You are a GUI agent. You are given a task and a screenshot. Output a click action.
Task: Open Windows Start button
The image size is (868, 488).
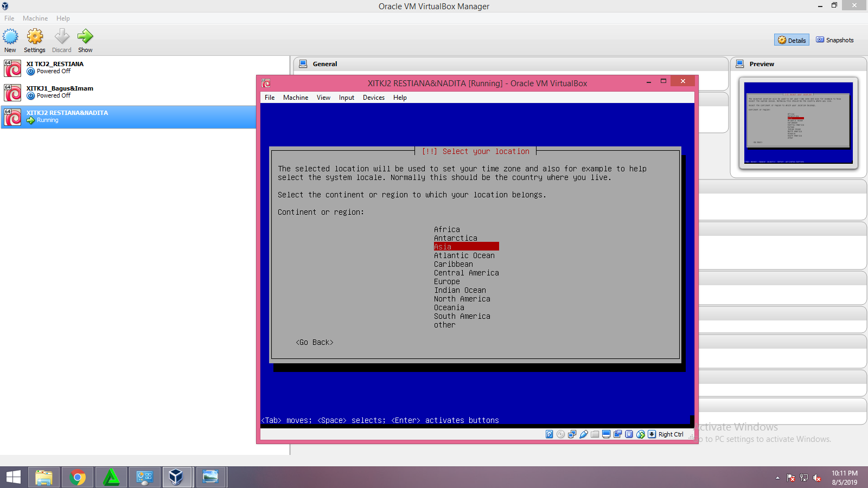[x=14, y=477]
